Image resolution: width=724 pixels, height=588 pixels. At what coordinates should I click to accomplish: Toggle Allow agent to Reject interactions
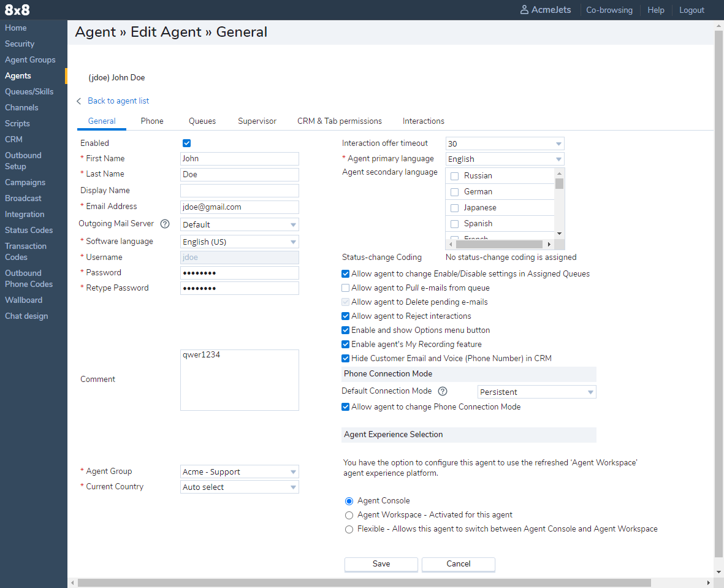point(345,316)
